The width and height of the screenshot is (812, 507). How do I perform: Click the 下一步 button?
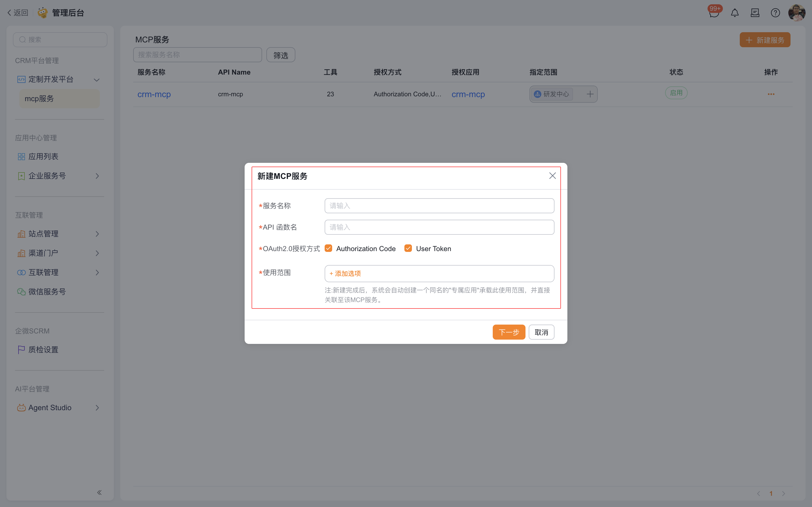point(509,332)
